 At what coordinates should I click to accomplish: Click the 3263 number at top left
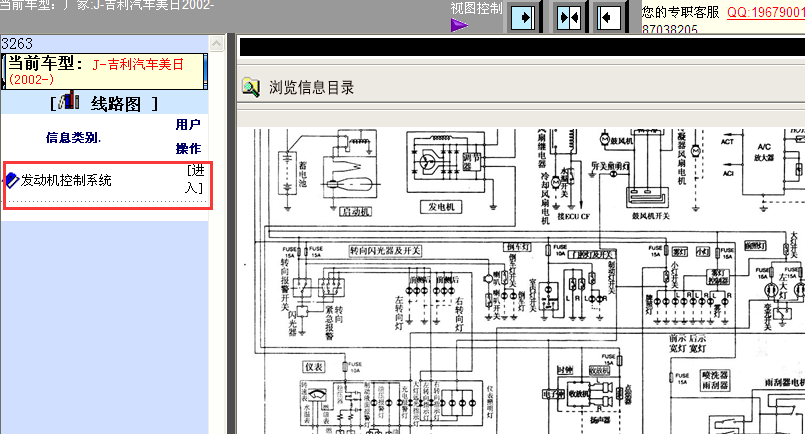pos(16,44)
